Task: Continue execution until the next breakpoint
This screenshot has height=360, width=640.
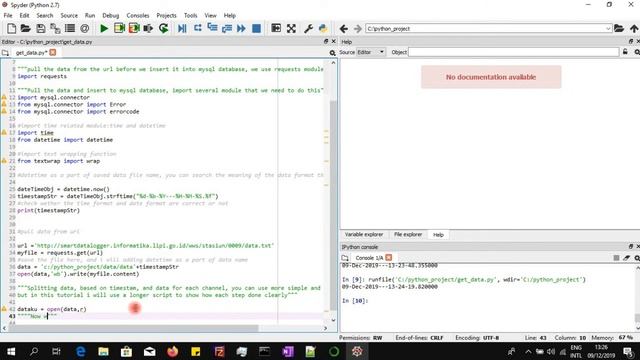Action: [241, 28]
